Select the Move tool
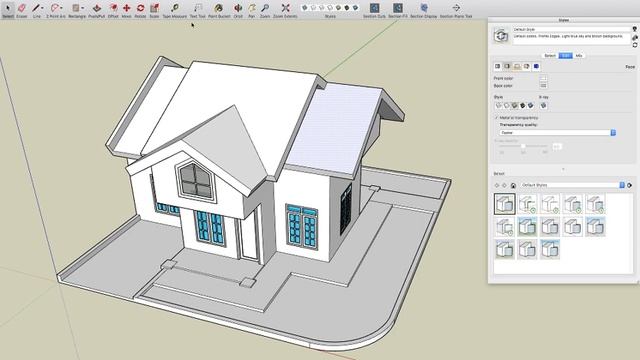Image resolution: width=640 pixels, height=360 pixels. click(127, 8)
